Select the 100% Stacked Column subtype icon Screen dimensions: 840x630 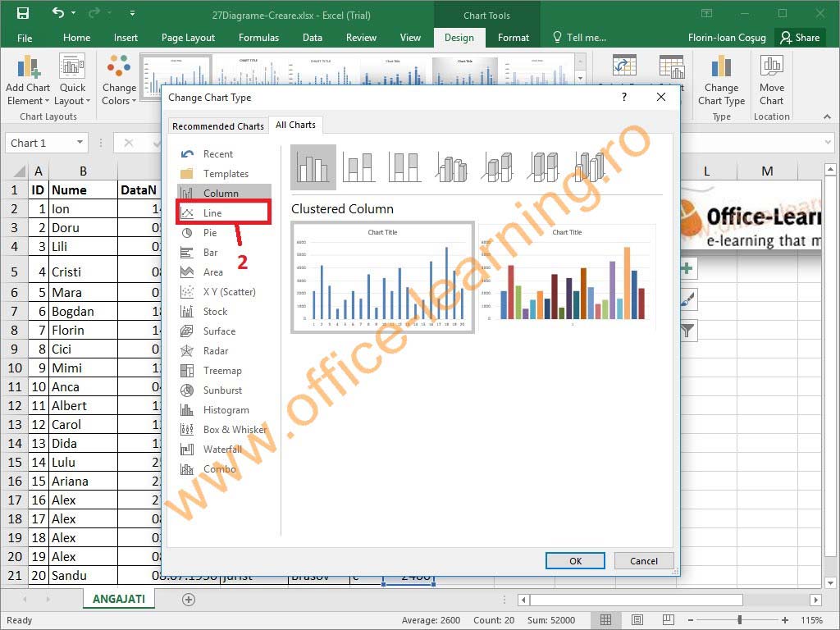pyautogui.click(x=404, y=167)
